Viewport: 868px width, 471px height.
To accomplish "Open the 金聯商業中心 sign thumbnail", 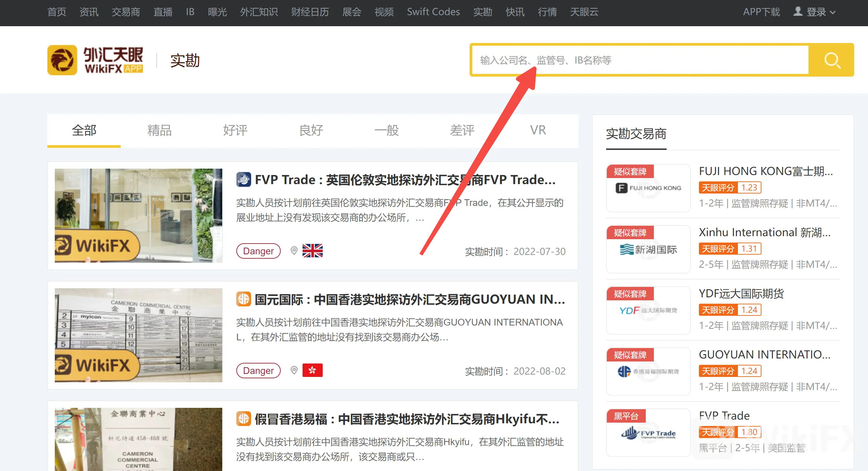I will click(139, 439).
